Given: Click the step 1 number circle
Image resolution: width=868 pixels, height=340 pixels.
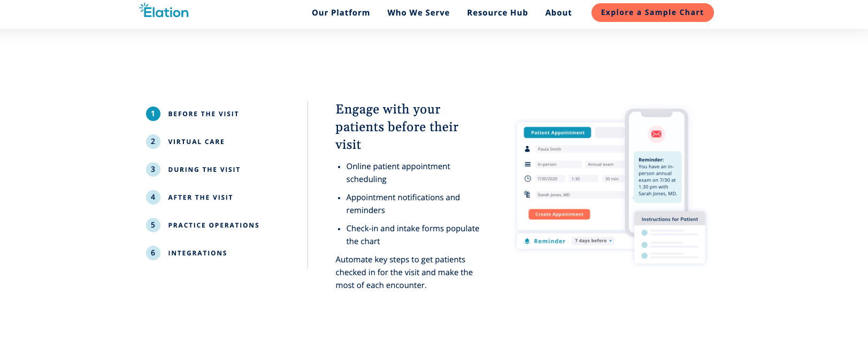Looking at the screenshot, I should 153,114.
